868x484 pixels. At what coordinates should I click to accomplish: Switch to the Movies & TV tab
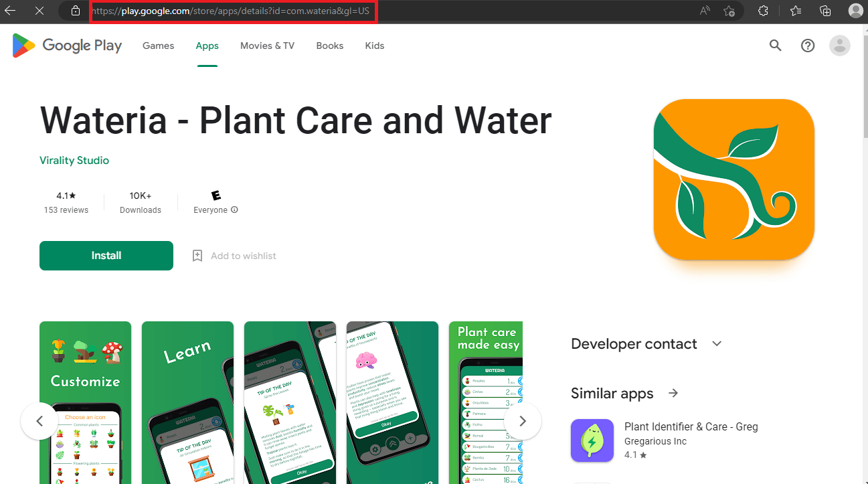pos(267,46)
